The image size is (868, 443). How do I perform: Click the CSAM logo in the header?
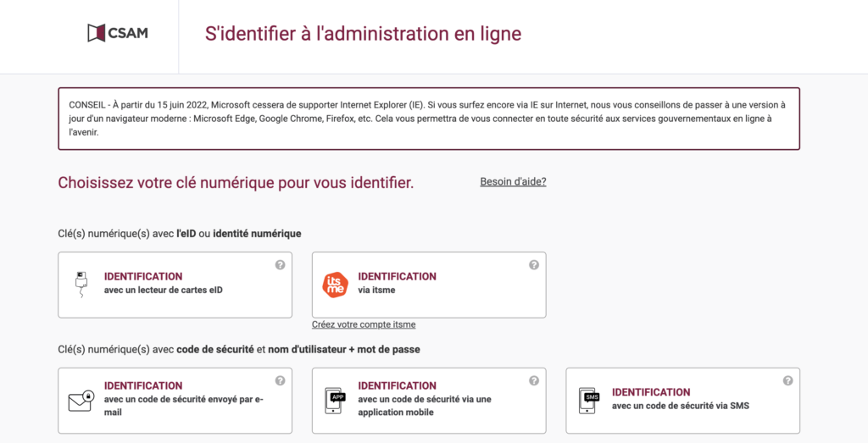pyautogui.click(x=118, y=33)
